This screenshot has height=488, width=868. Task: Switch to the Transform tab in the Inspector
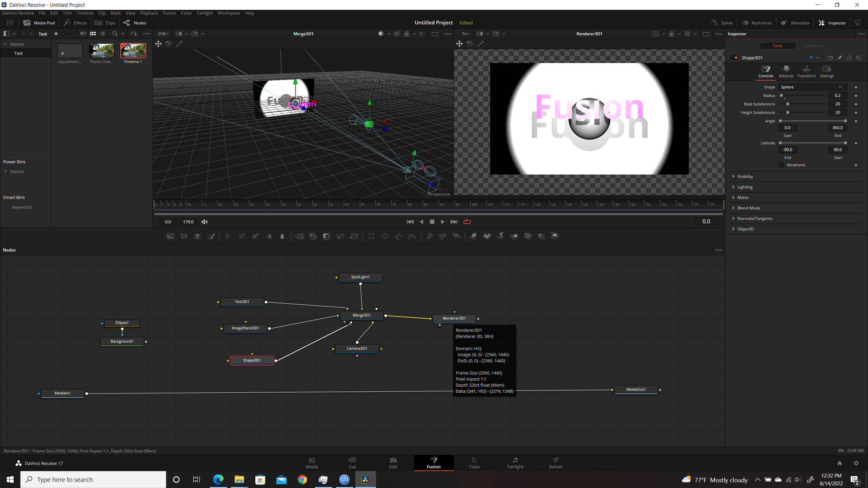[x=806, y=72]
